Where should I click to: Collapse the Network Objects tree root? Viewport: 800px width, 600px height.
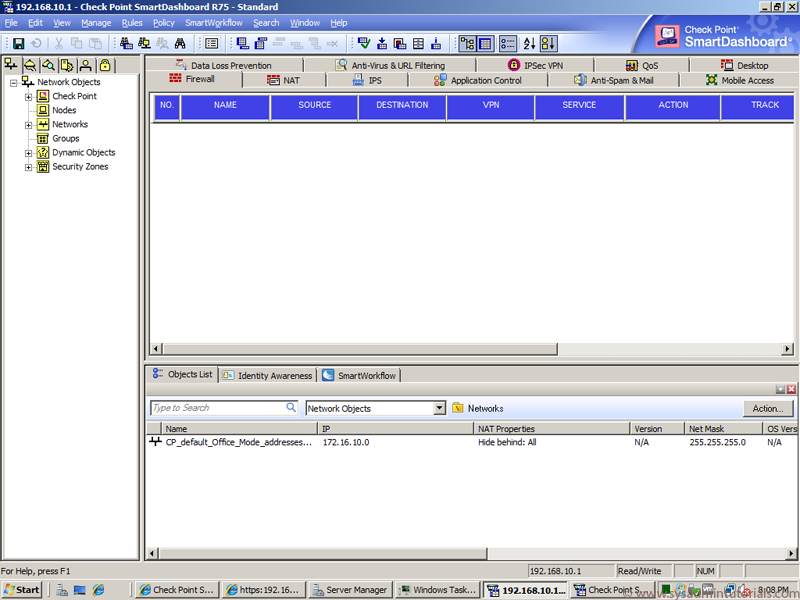coord(14,83)
